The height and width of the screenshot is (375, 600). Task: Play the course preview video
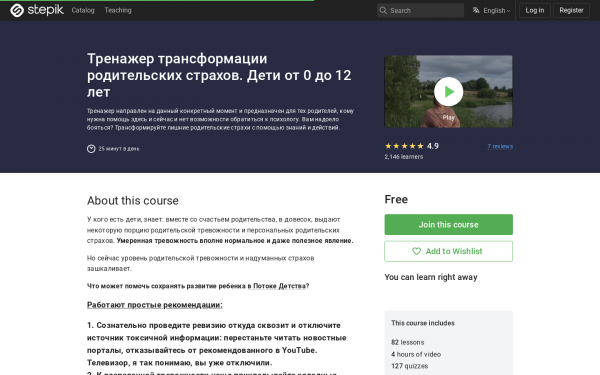[x=448, y=91]
